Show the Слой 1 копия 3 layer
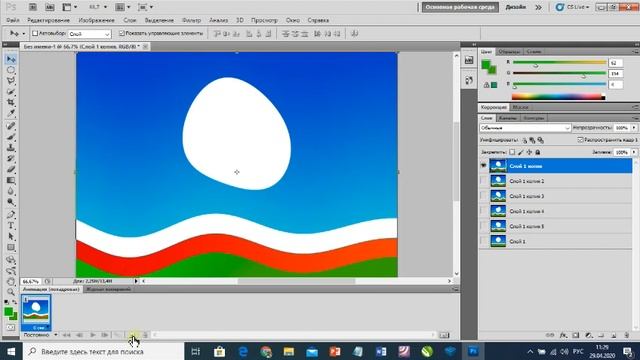The width and height of the screenshot is (640, 360). pyautogui.click(x=484, y=196)
